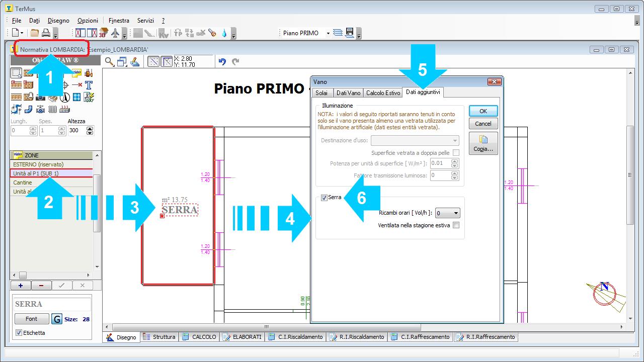Increase the Altezza stepper value
Viewport: 644px width, 362px height.
(90, 128)
